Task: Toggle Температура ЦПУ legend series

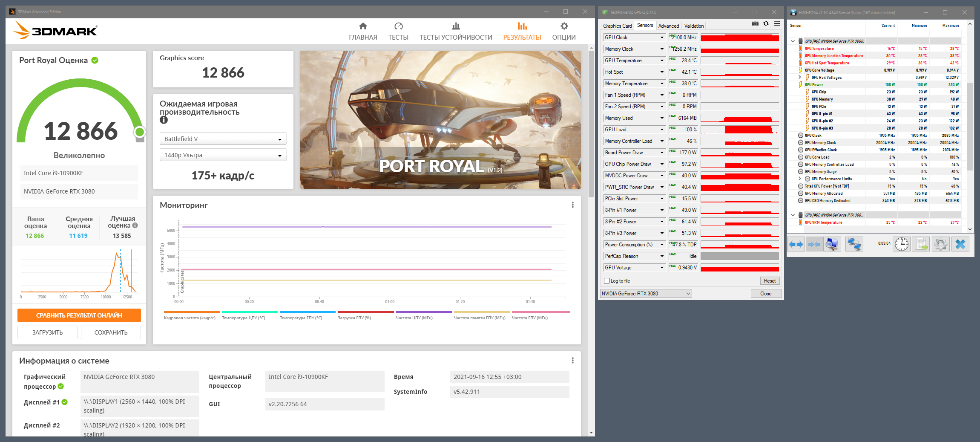Action: click(250, 315)
